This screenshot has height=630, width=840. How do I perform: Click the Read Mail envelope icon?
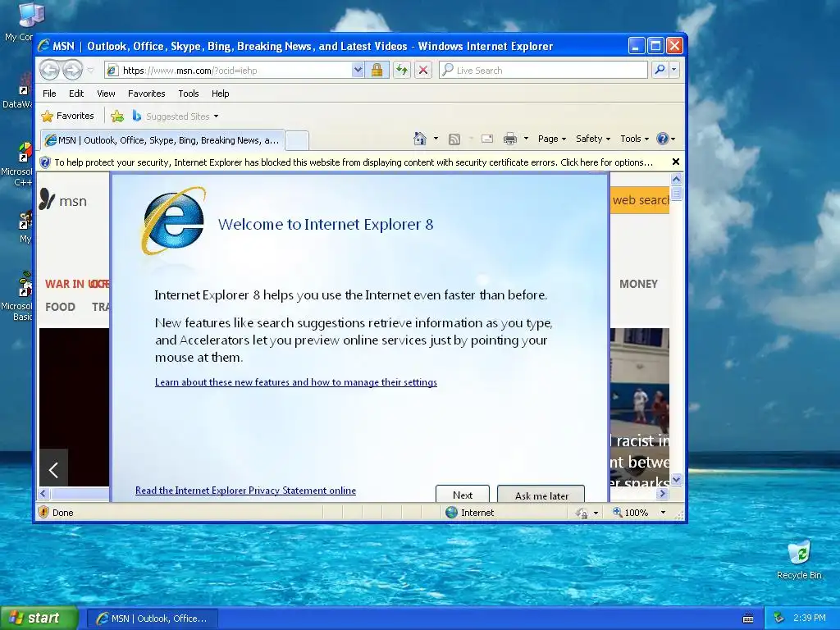click(x=487, y=139)
